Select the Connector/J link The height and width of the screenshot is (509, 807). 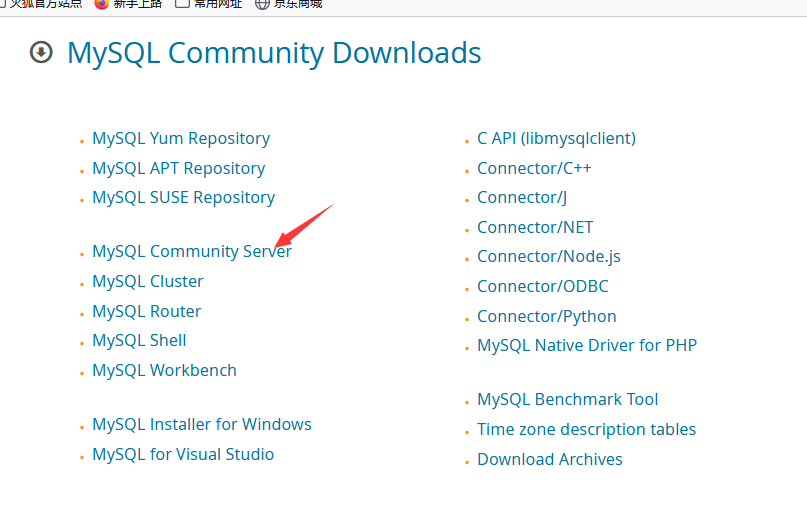click(522, 198)
